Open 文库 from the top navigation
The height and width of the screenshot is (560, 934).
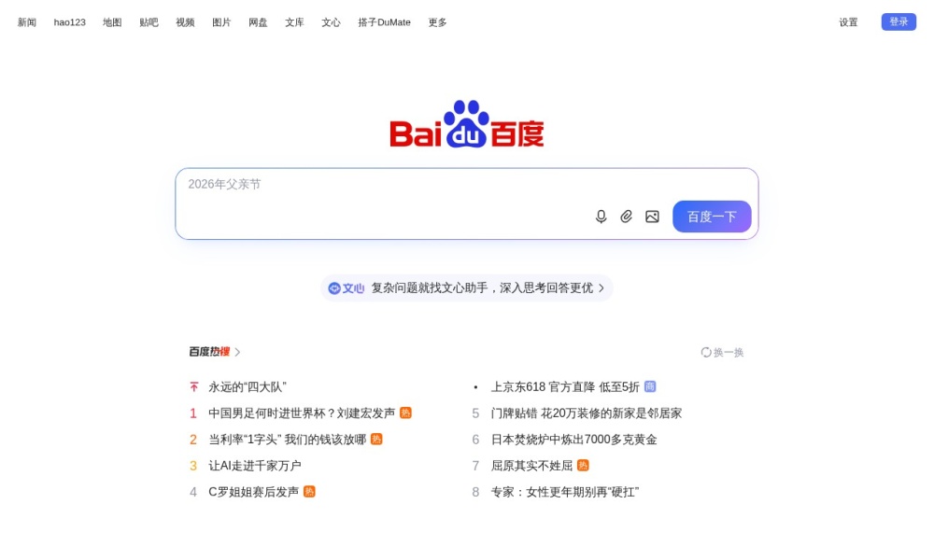(x=294, y=22)
